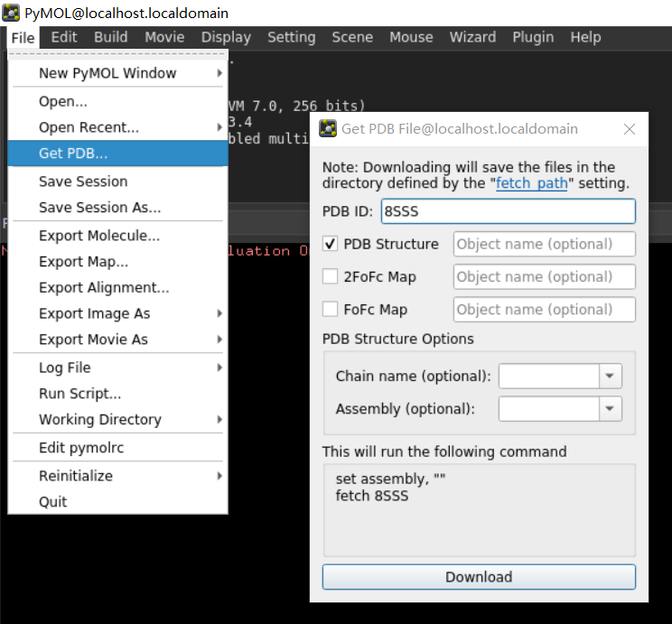Open the Movie menu
Image resolution: width=672 pixels, height=624 pixels.
click(164, 37)
